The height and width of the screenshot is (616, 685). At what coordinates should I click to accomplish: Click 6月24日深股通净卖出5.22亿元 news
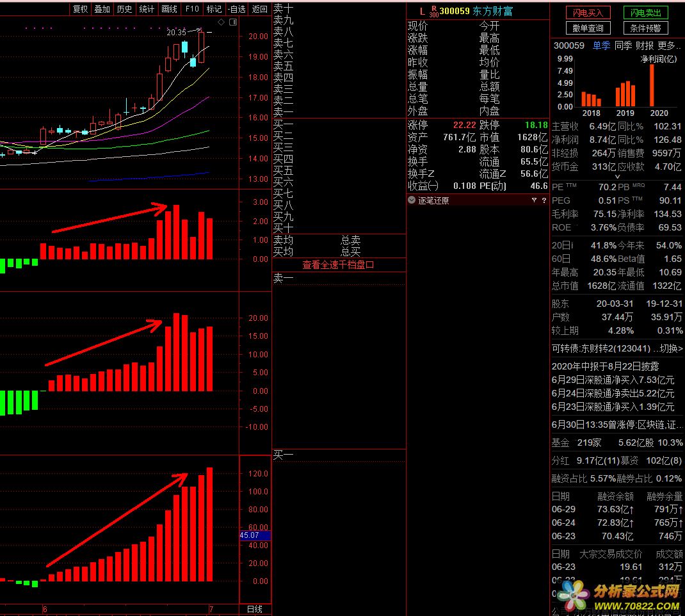[613, 394]
